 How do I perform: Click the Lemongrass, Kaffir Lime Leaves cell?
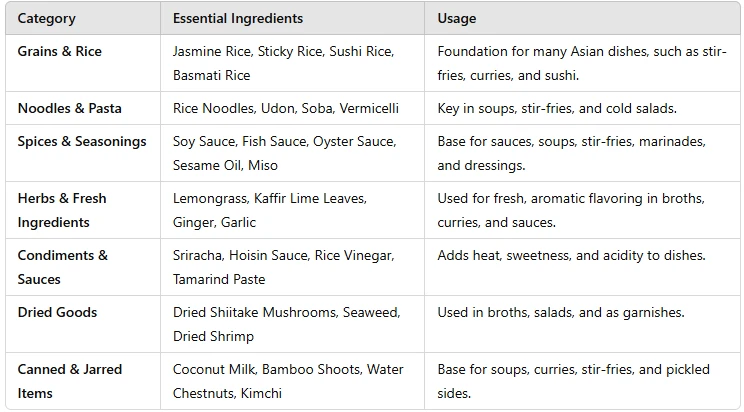(292, 210)
